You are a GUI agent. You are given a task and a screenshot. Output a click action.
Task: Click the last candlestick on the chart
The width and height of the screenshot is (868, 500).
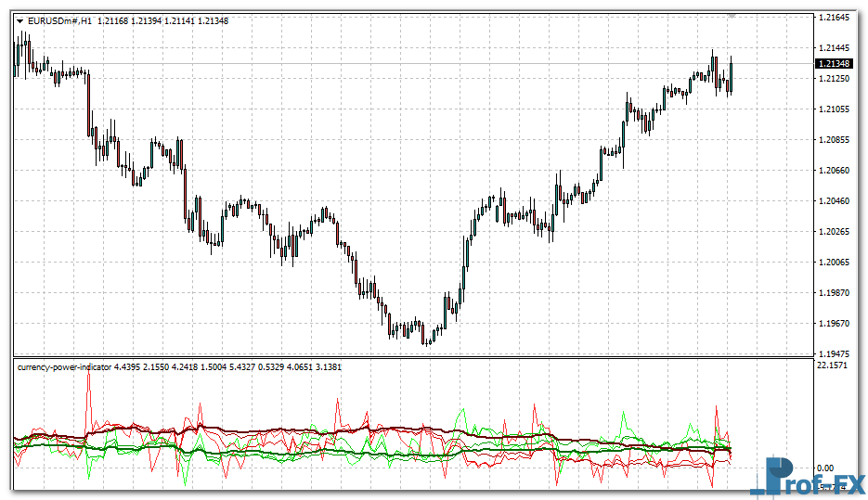click(x=732, y=74)
